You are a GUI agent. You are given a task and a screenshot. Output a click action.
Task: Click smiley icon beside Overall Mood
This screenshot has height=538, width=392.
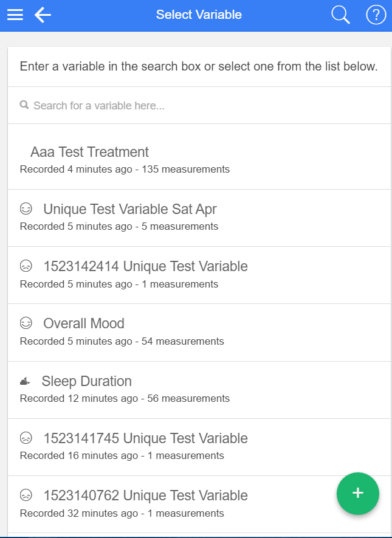tap(26, 323)
